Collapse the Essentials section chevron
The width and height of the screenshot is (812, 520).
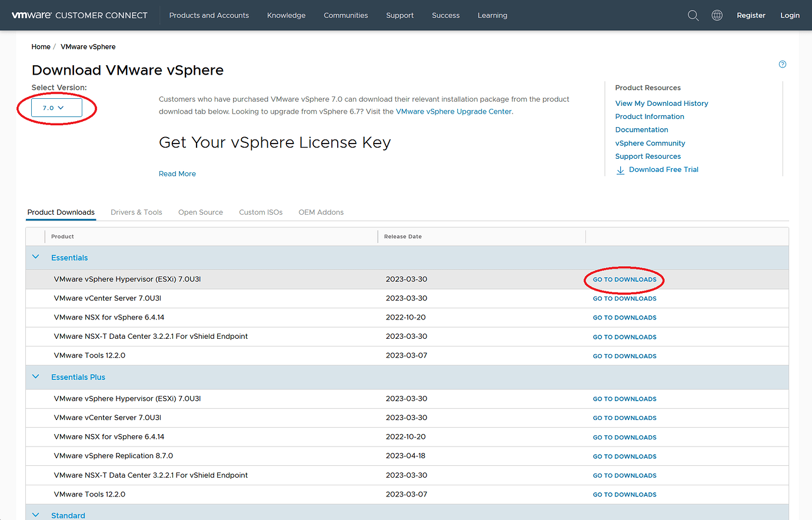tap(36, 257)
